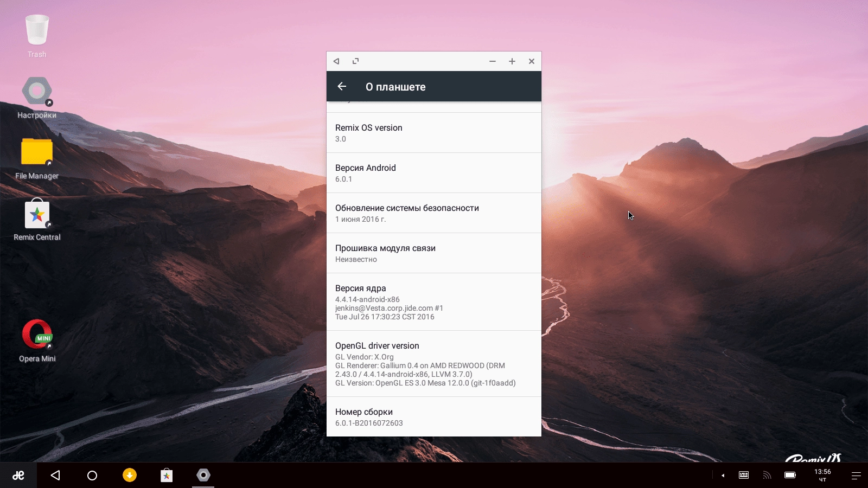The image size is (868, 488).
Task: Tap the taskbar home circle button
Action: 92,476
